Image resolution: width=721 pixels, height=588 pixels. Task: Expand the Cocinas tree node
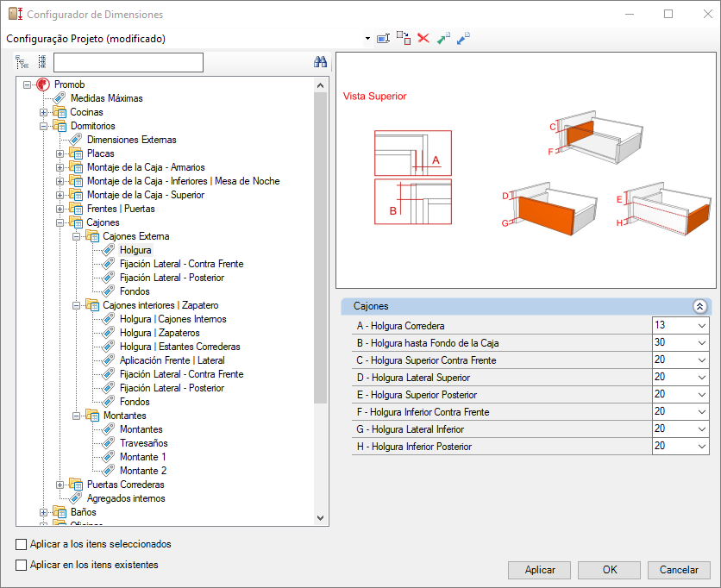click(x=43, y=112)
